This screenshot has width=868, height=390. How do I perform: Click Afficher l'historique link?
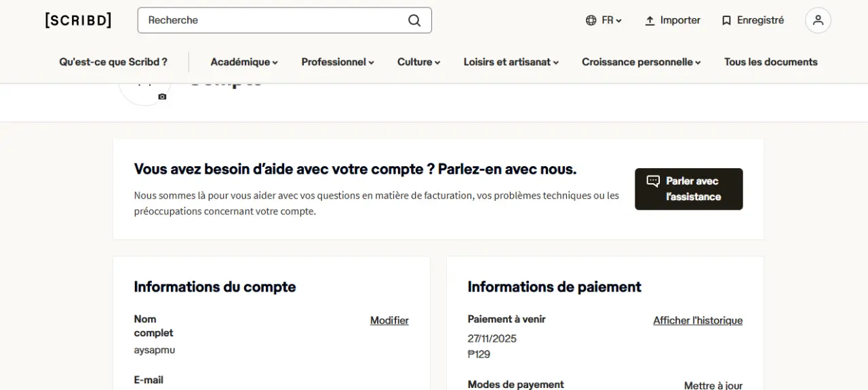coord(698,320)
